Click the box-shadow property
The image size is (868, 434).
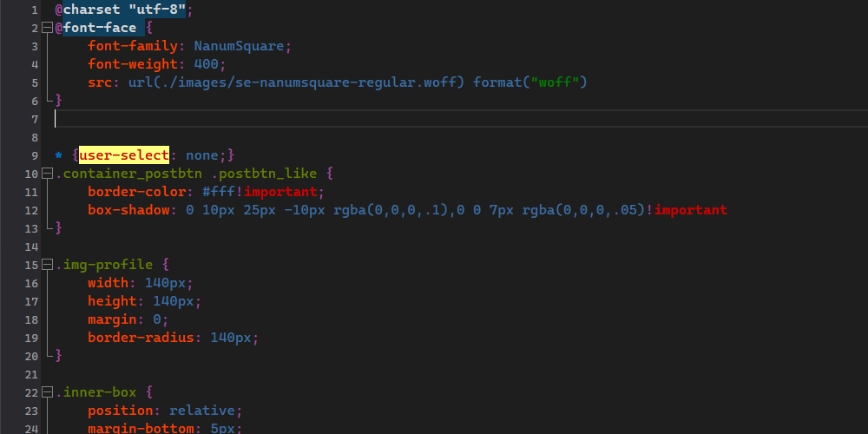point(128,210)
